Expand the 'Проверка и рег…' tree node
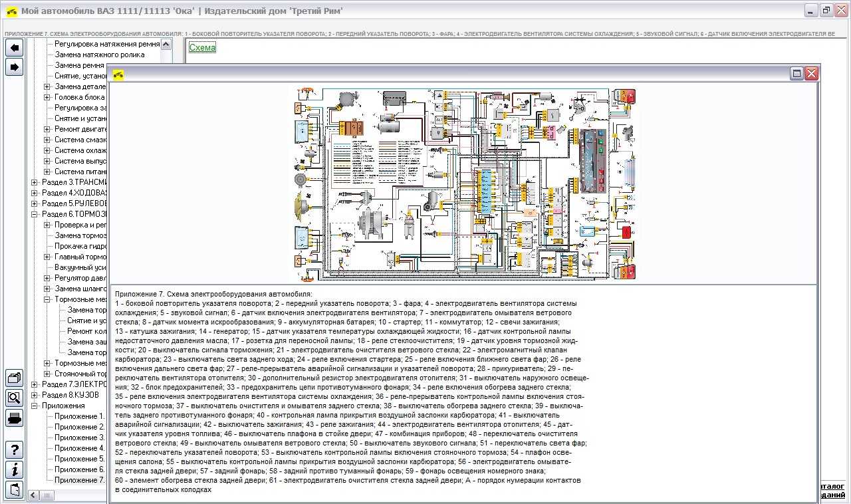The width and height of the screenshot is (851, 504). tap(47, 225)
